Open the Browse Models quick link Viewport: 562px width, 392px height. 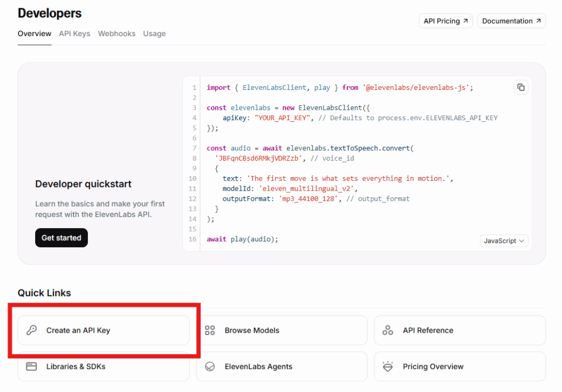282,330
